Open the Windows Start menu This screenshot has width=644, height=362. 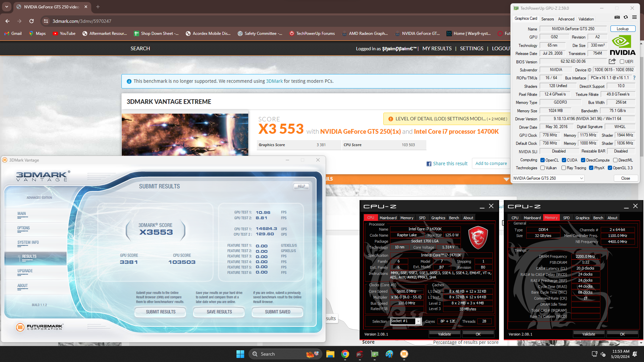(x=240, y=354)
